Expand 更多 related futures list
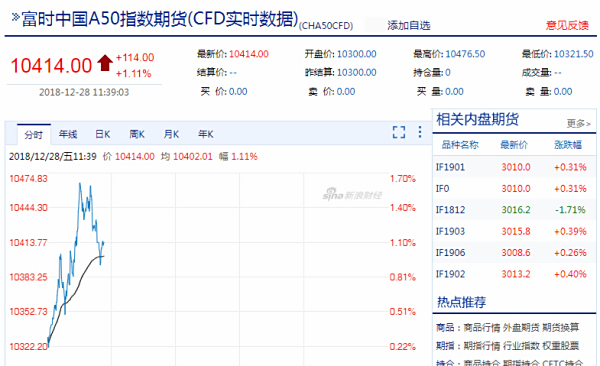 pyautogui.click(x=579, y=123)
